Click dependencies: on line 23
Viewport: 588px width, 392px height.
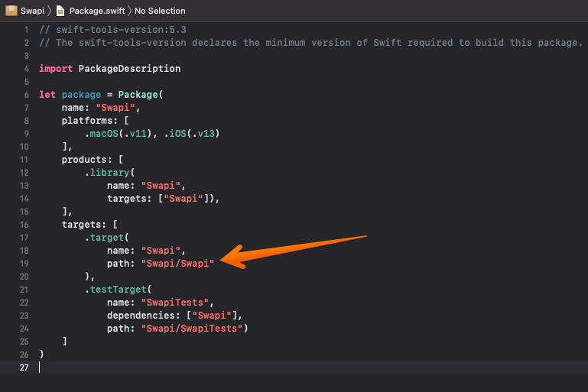click(144, 316)
